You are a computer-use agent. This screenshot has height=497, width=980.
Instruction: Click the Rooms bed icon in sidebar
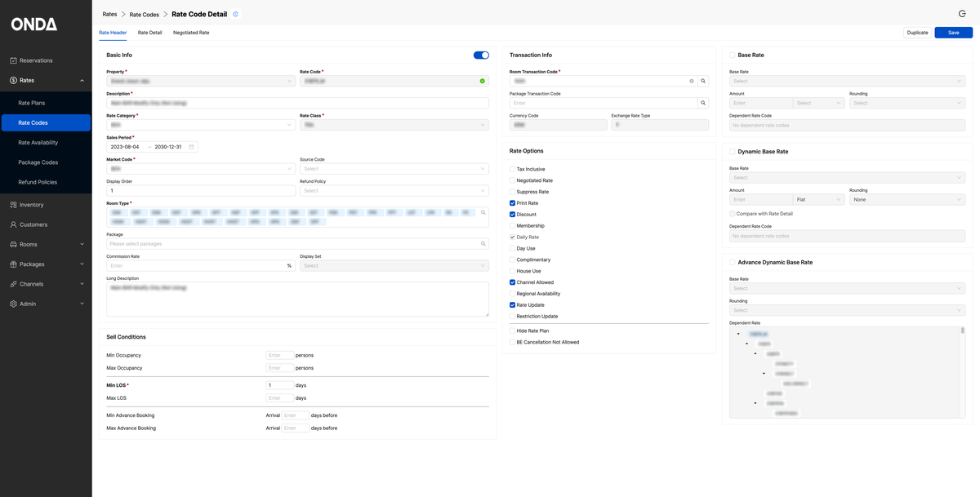[x=13, y=244]
